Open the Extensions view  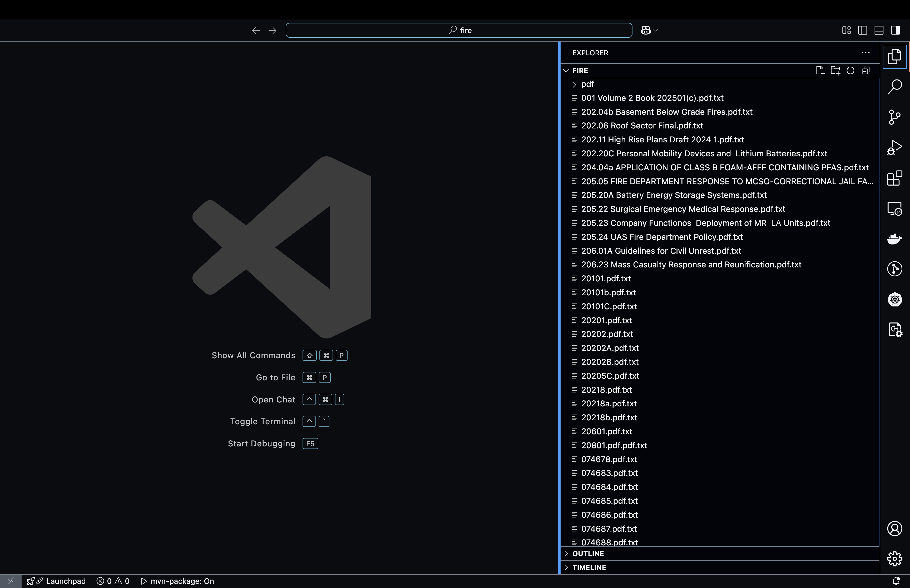[894, 178]
